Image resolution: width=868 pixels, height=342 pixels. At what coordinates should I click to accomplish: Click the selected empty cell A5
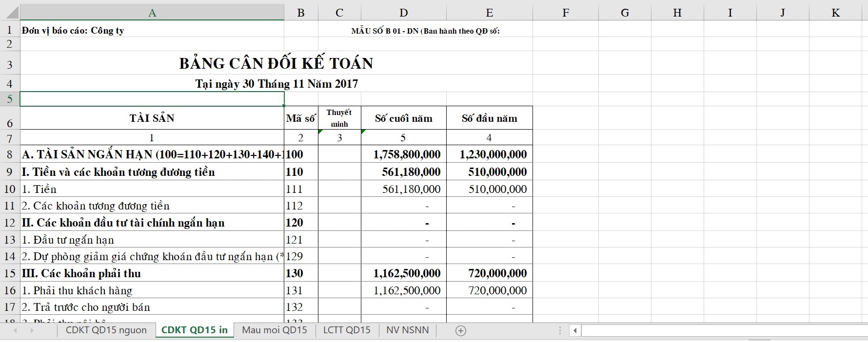(x=152, y=99)
